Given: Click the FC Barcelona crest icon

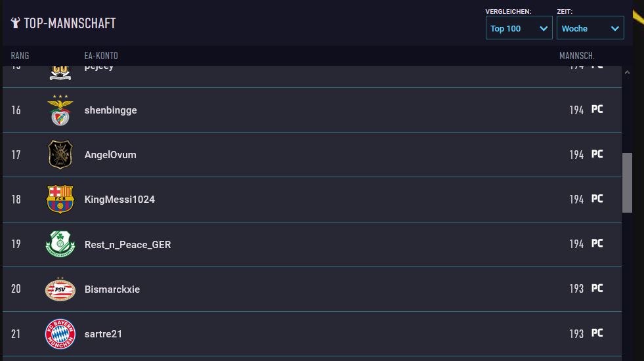Looking at the screenshot, I should [60, 200].
